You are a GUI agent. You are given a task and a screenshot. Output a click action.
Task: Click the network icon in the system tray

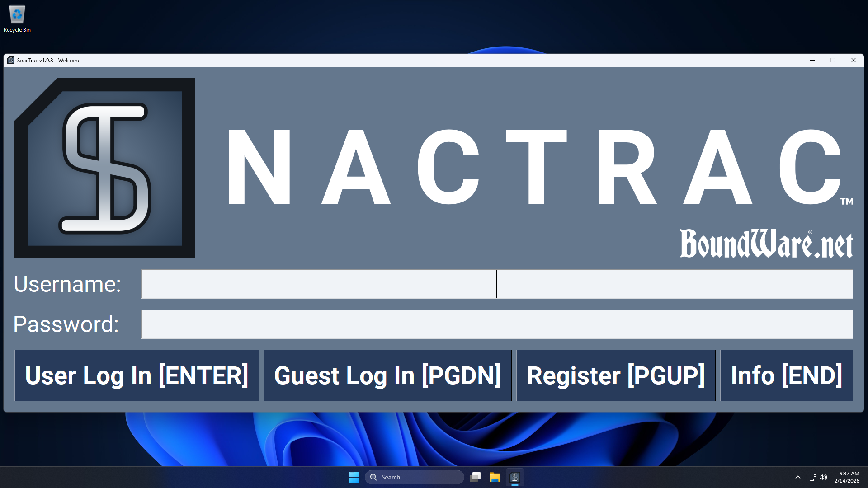(812, 477)
